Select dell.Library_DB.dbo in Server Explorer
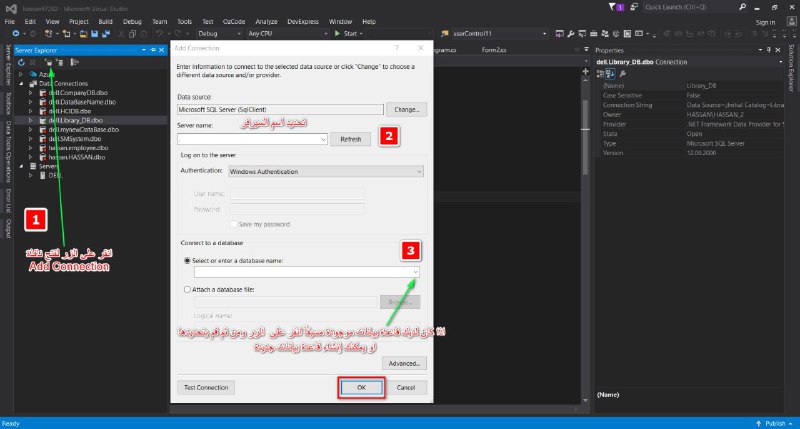This screenshot has width=800, height=429. click(x=76, y=120)
